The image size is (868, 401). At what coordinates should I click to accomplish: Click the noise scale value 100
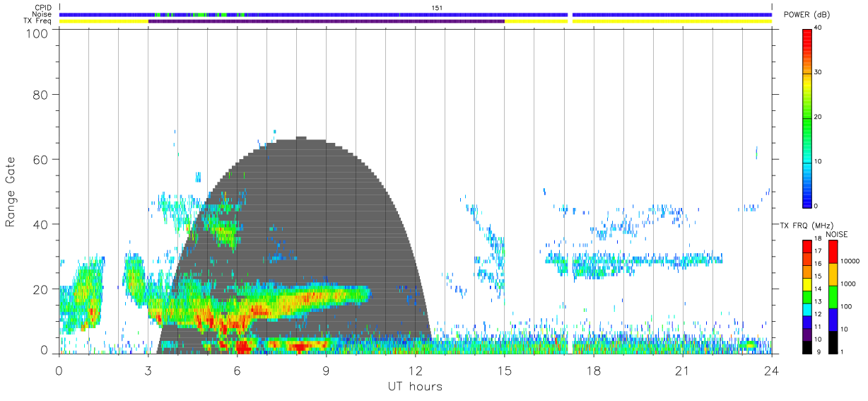(x=847, y=306)
